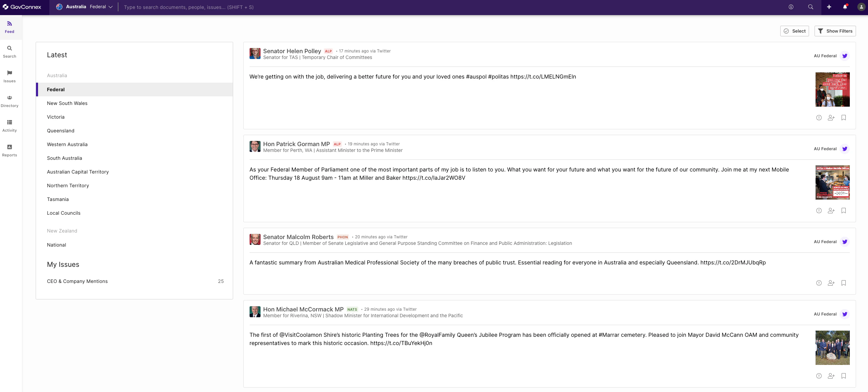Click the notifications bell icon

point(845,7)
